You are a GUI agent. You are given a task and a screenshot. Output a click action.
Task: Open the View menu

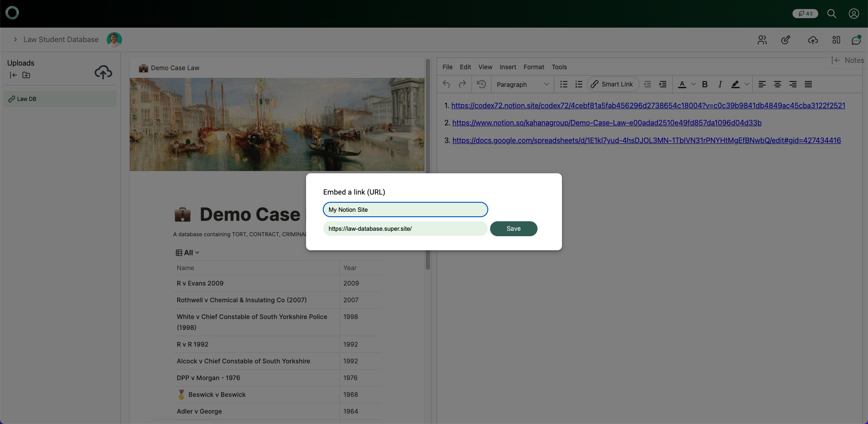click(x=485, y=67)
